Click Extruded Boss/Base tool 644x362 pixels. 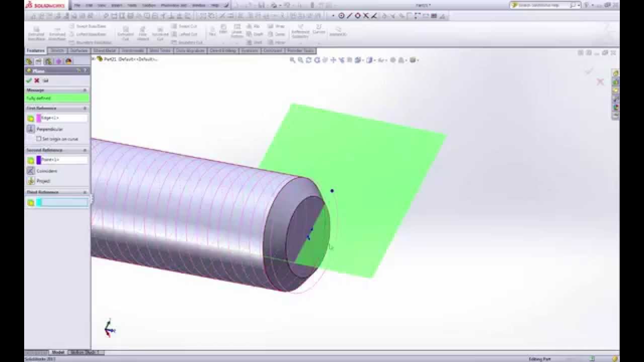pyautogui.click(x=36, y=34)
